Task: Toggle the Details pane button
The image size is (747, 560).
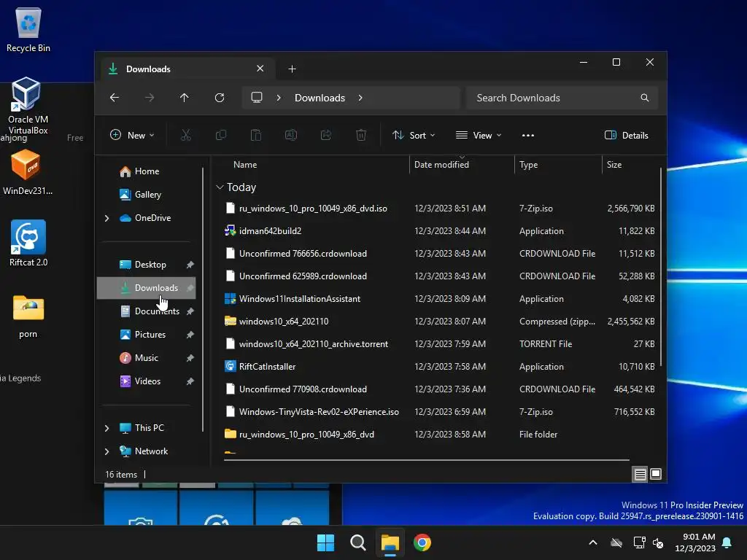Action: point(626,135)
